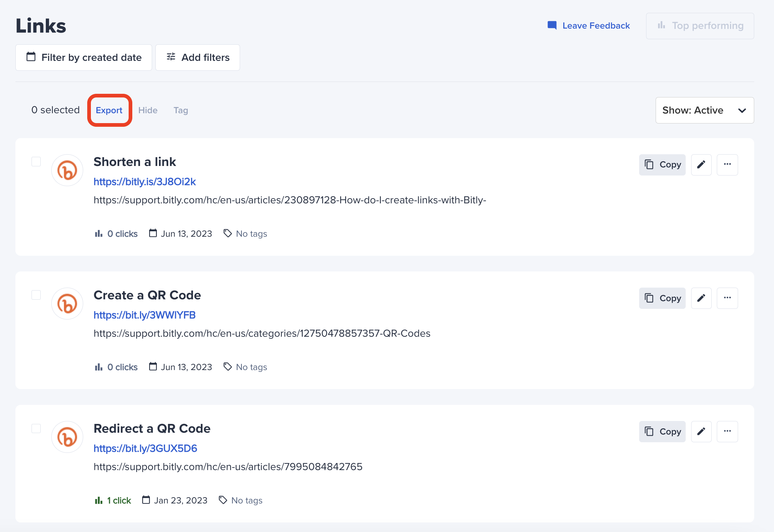Click the tag icon on Create a QR Code
Image resolution: width=774 pixels, height=532 pixels.
tap(228, 367)
